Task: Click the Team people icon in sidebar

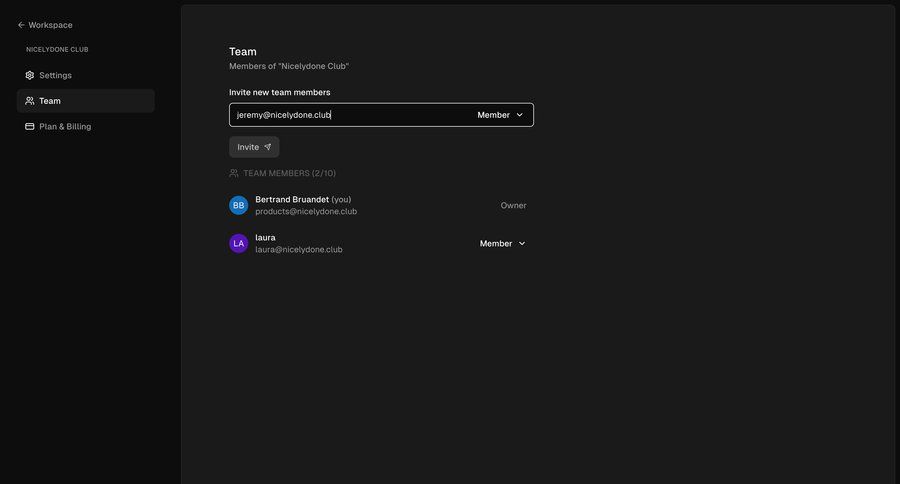Action: click(30, 101)
